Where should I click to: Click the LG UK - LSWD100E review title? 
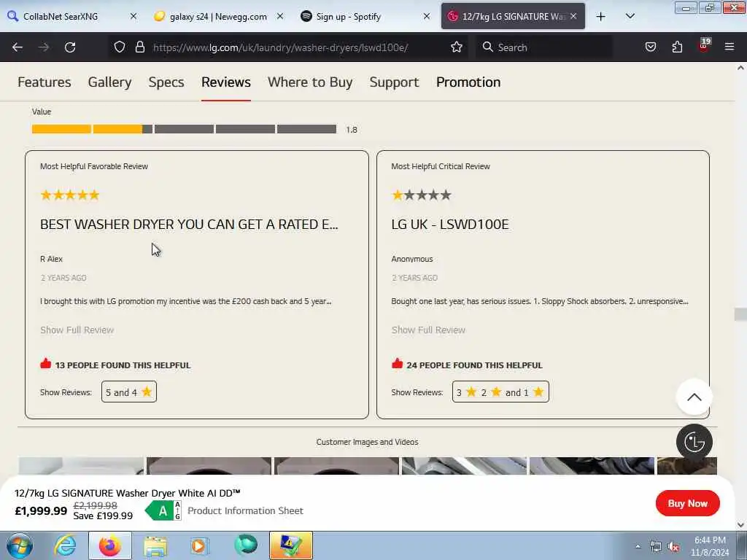449,225
